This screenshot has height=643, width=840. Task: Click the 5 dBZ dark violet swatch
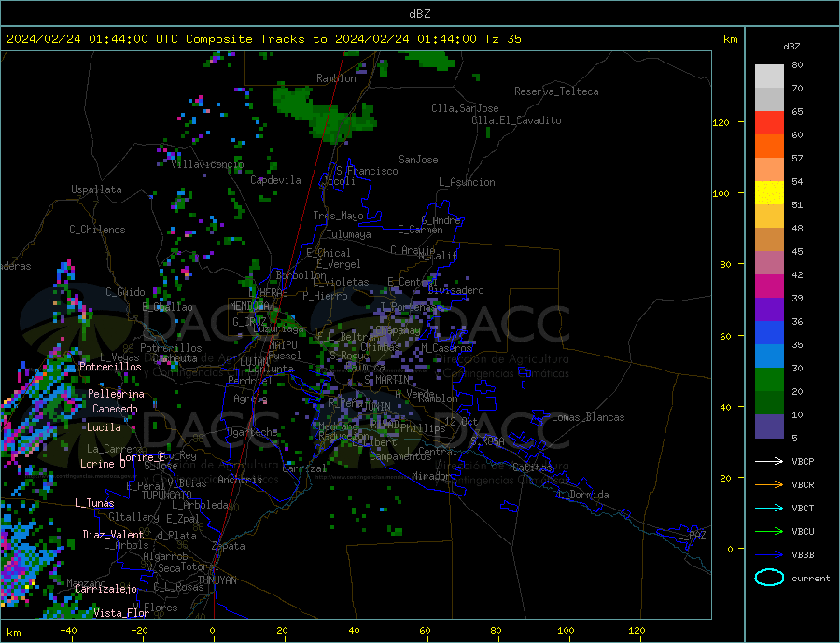(769, 426)
